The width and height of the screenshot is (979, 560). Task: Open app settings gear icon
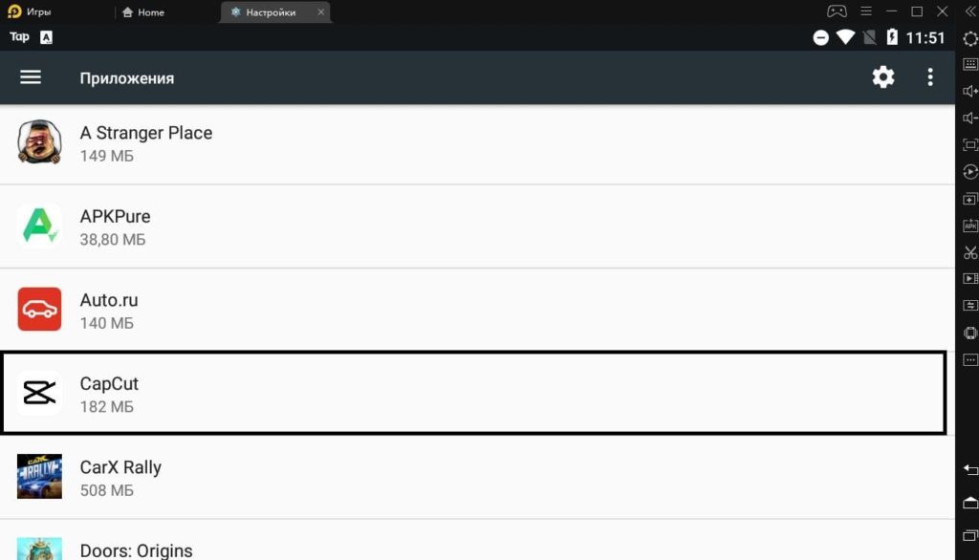point(882,77)
